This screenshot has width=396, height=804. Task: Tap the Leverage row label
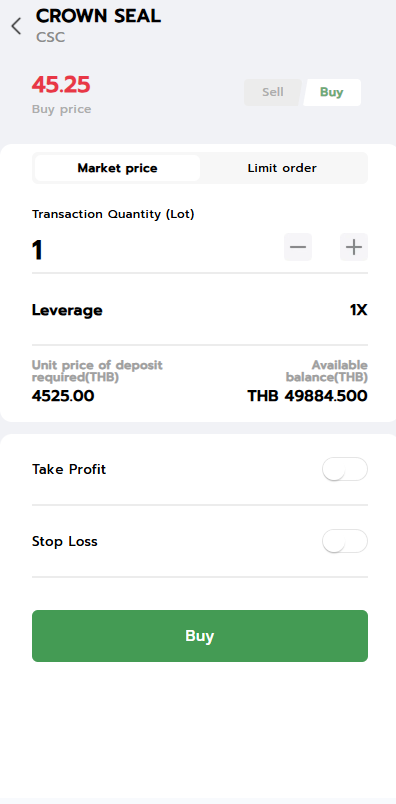pyautogui.click(x=67, y=310)
